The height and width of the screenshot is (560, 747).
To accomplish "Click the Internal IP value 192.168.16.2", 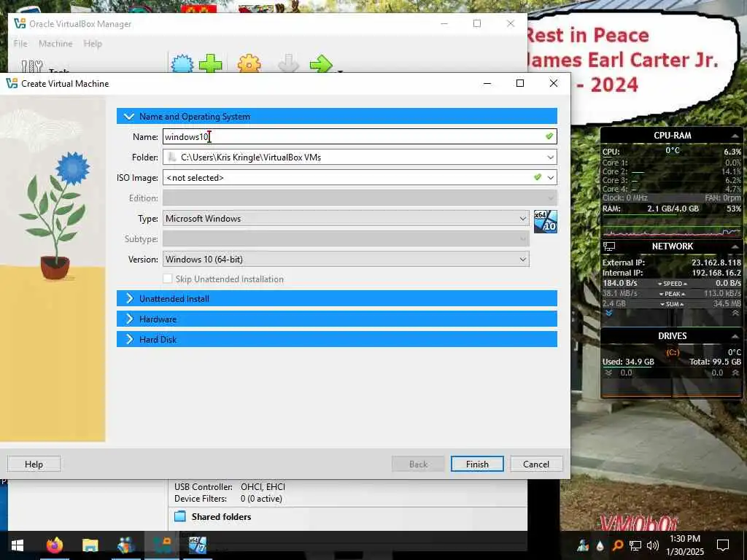I will pyautogui.click(x=716, y=273).
